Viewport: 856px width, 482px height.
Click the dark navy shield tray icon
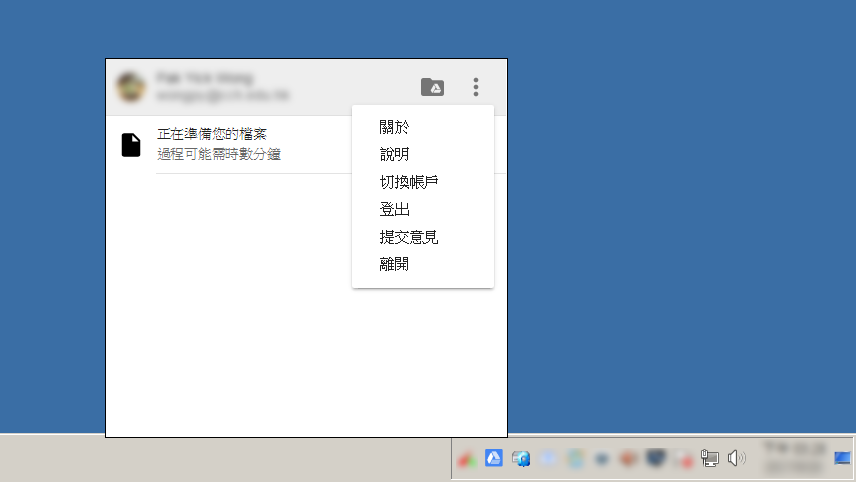click(656, 458)
